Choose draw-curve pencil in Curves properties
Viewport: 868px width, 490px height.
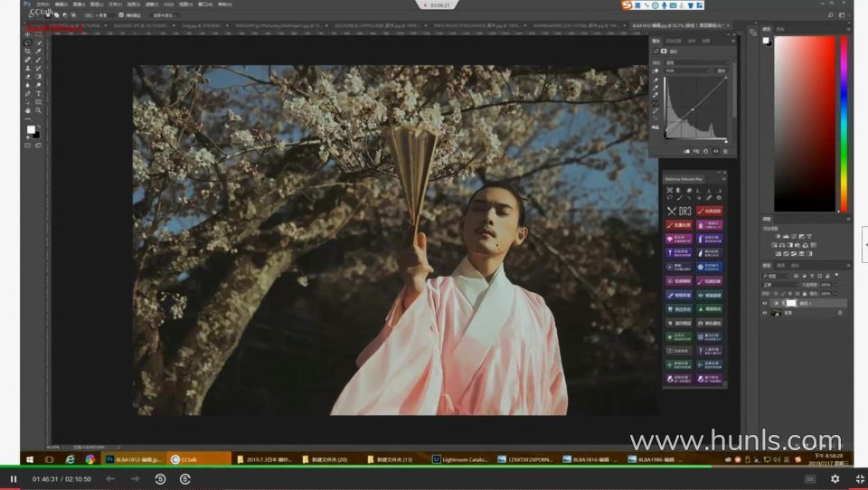tap(656, 110)
